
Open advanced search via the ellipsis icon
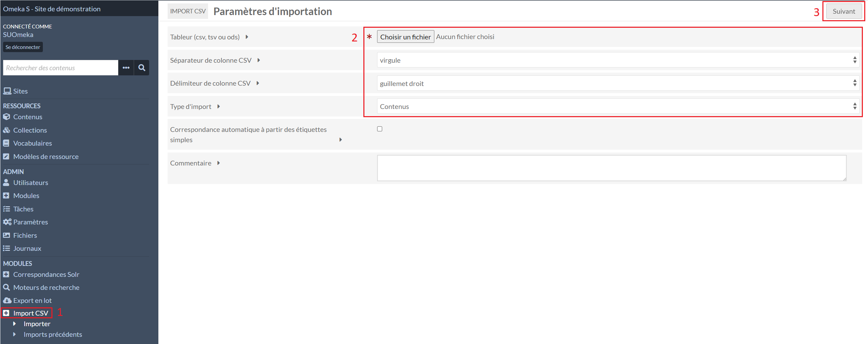(126, 67)
